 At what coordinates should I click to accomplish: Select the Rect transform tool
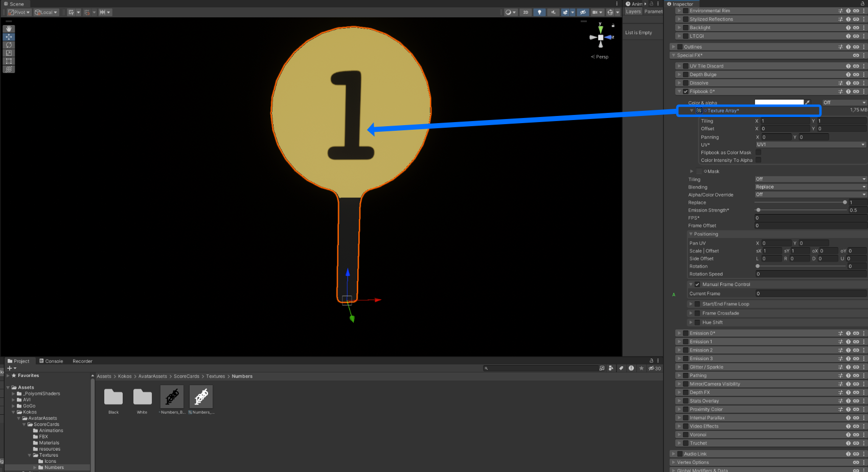tap(9, 61)
